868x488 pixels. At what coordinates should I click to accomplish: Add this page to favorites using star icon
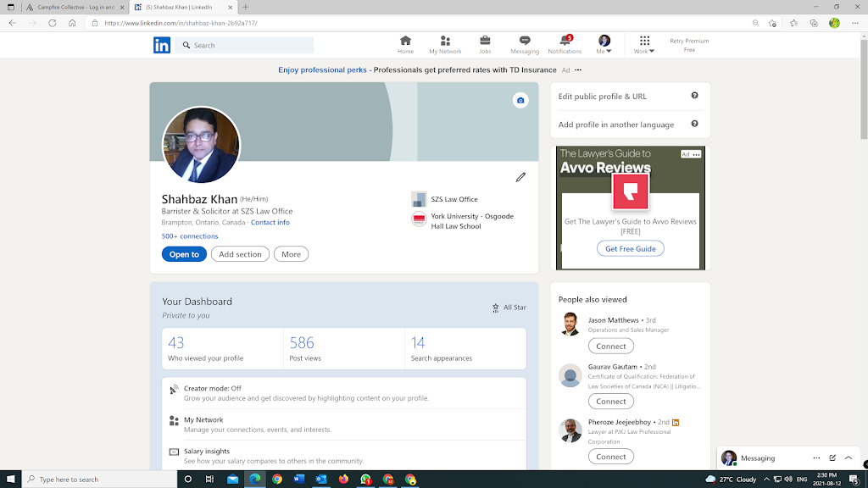(772, 23)
